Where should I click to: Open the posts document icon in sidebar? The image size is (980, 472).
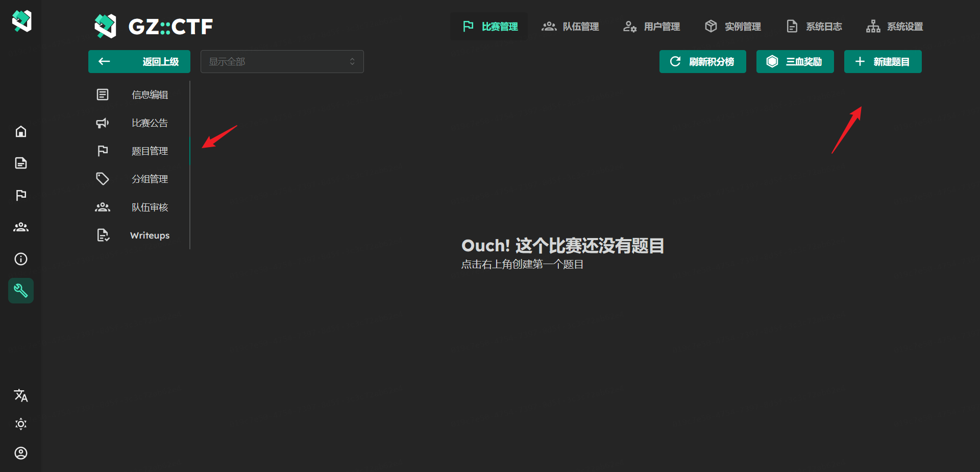[x=21, y=163]
